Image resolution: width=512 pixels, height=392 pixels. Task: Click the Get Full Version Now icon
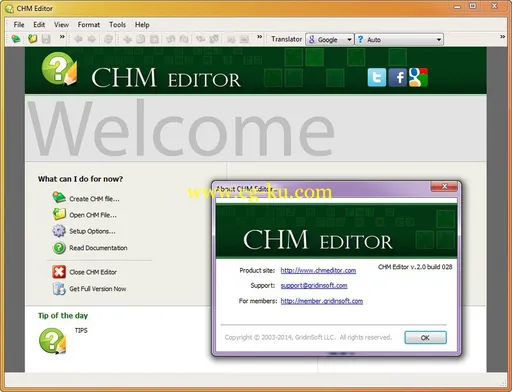pos(59,288)
